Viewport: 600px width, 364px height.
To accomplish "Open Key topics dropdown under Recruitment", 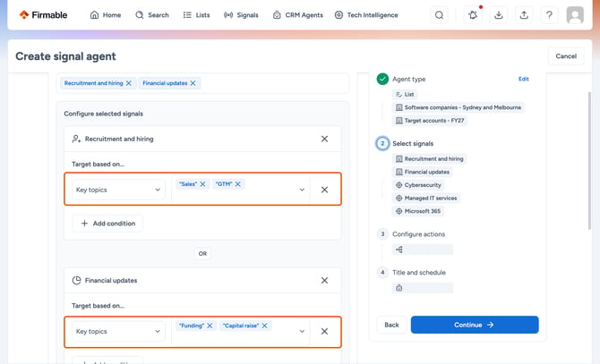I will [118, 190].
